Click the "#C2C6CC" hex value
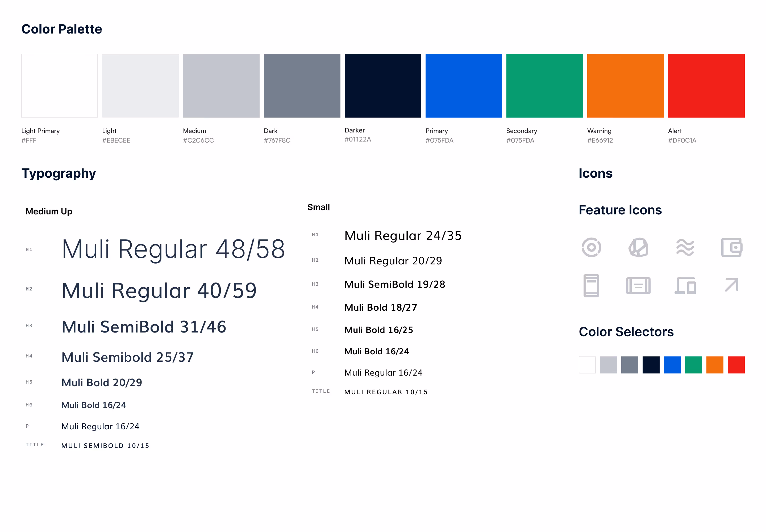 198,140
